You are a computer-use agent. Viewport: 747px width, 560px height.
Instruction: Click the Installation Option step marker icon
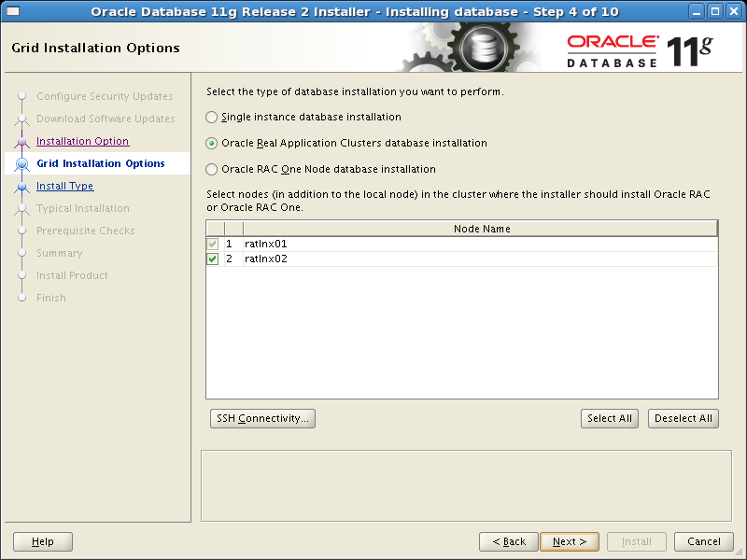point(21,142)
